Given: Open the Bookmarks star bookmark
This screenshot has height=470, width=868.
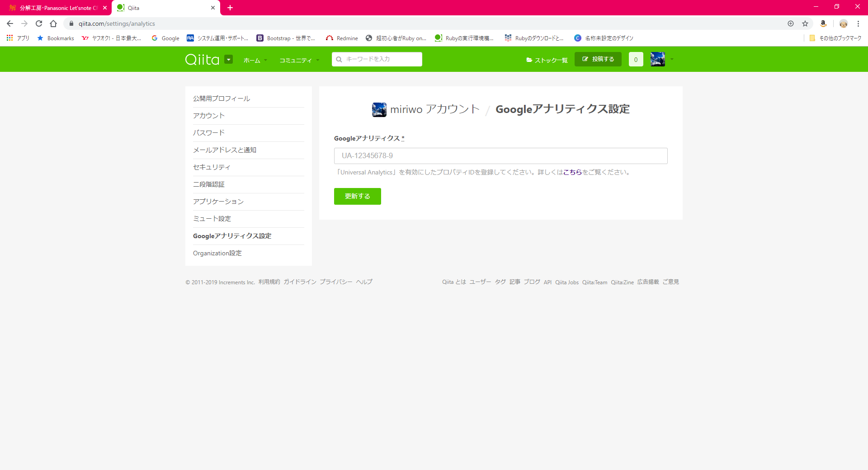Looking at the screenshot, I should tap(56, 38).
